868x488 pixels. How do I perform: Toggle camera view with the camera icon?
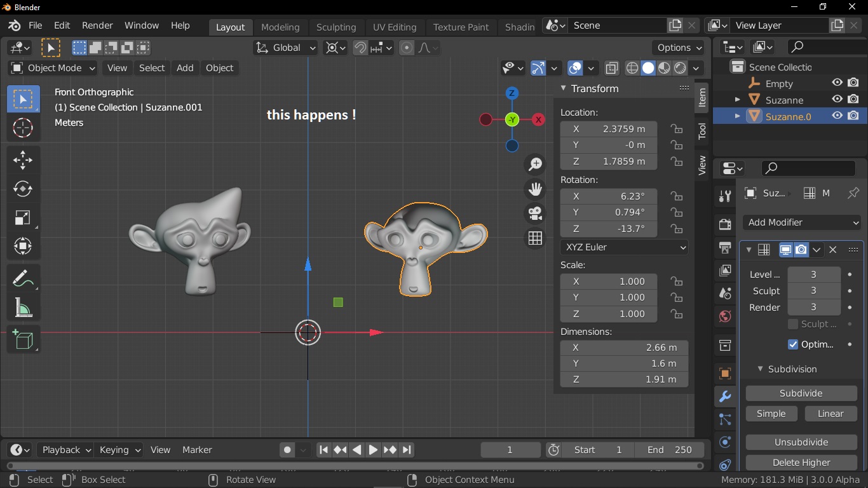[x=536, y=213]
